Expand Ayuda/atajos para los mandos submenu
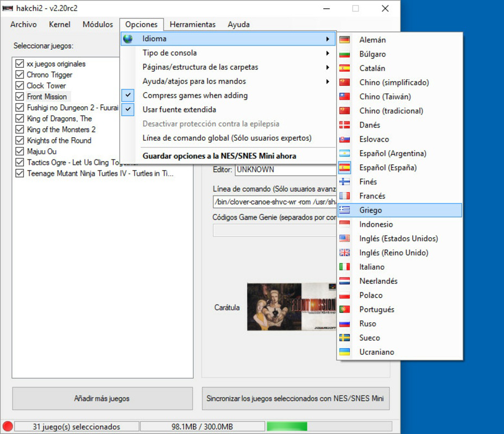Image resolution: width=504 pixels, height=434 pixels. coord(327,81)
